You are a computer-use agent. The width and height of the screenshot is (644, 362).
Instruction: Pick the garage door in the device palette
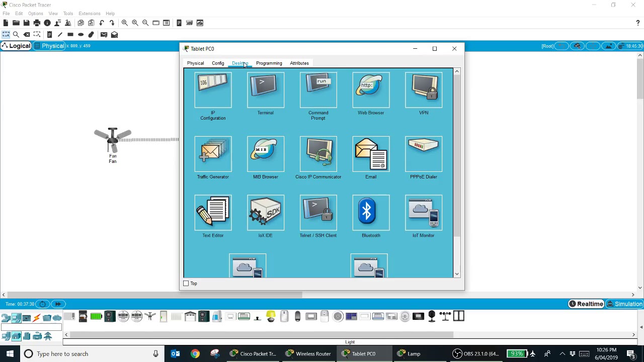tap(190, 316)
